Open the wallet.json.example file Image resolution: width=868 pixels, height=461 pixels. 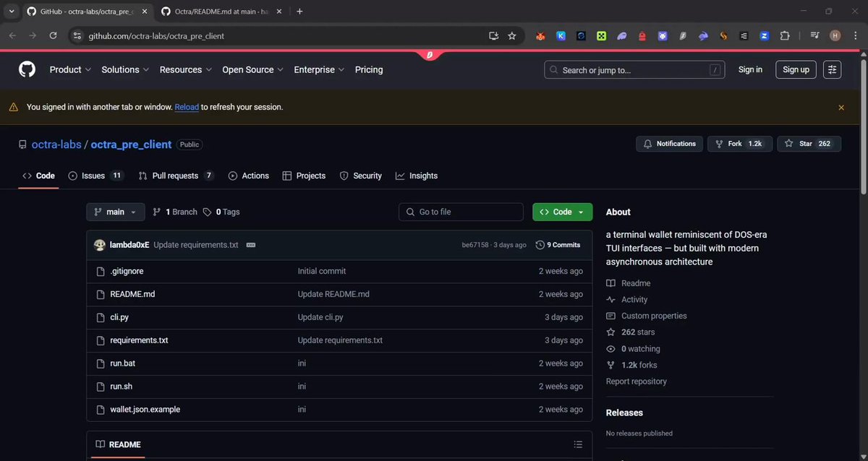click(x=145, y=410)
